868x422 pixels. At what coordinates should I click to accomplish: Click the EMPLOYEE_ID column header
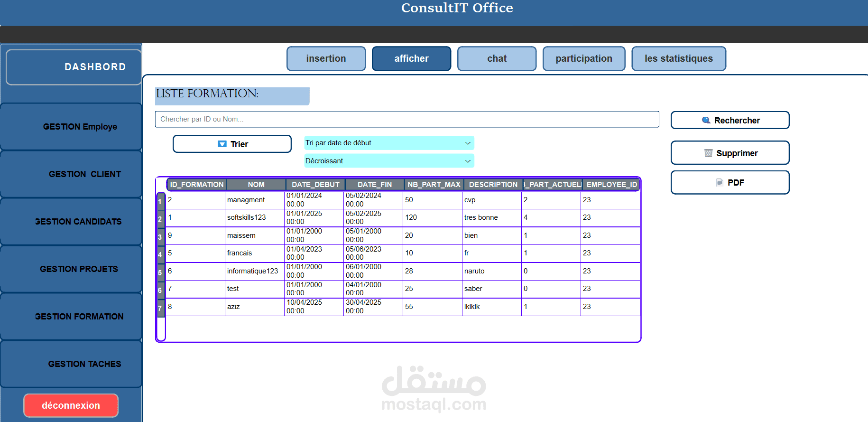click(611, 184)
